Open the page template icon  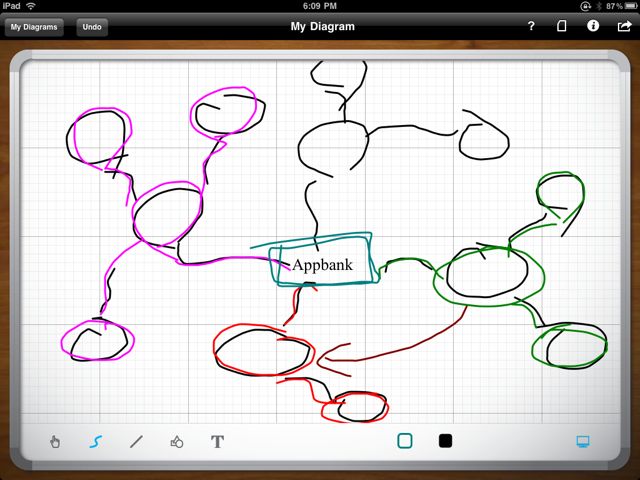pos(562,26)
